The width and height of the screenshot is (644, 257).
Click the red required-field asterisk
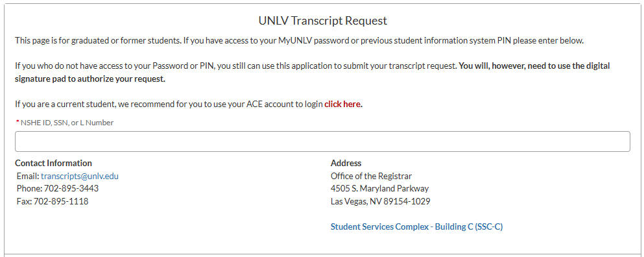click(18, 122)
